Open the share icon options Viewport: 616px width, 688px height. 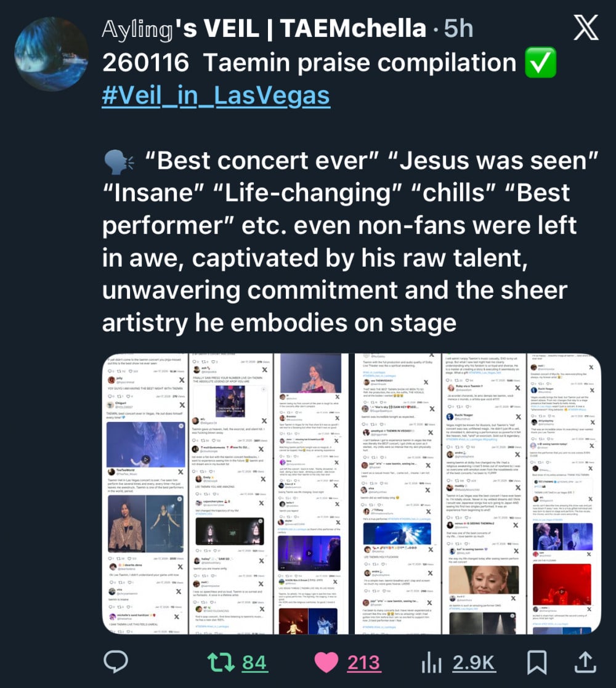[x=585, y=662]
